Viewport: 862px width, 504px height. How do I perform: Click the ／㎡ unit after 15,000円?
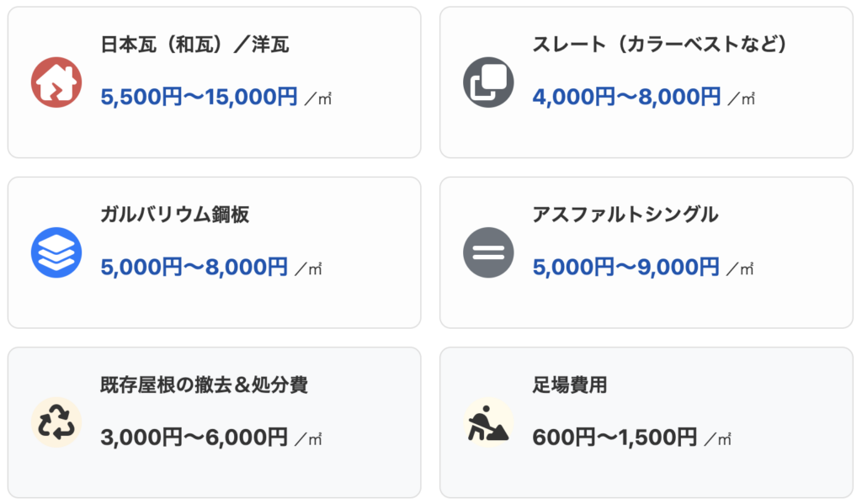coord(319,99)
